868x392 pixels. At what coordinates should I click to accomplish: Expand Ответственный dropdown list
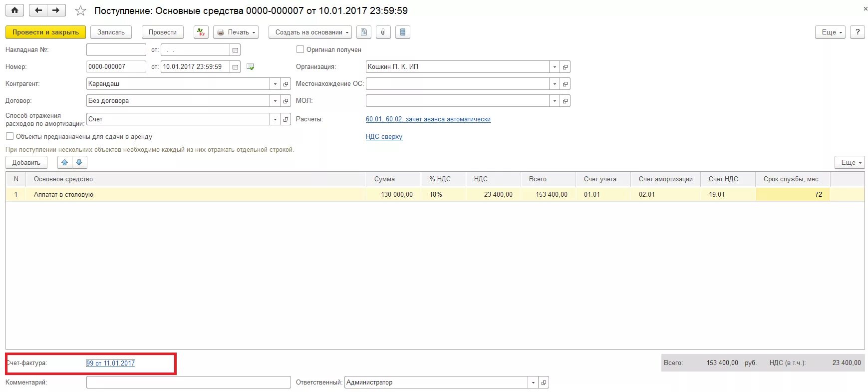[533, 383]
